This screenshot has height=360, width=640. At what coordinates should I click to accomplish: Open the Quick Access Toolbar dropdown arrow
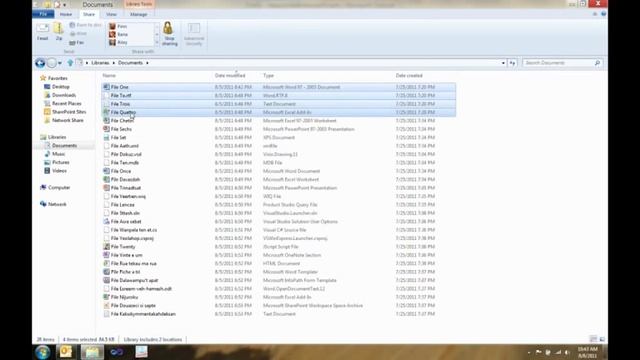[x=64, y=5]
